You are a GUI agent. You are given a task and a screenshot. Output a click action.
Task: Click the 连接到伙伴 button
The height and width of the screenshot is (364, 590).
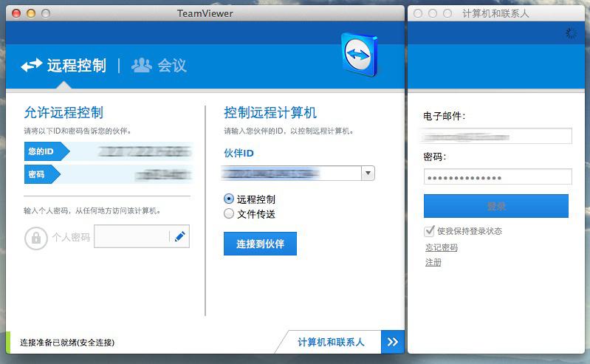[260, 244]
